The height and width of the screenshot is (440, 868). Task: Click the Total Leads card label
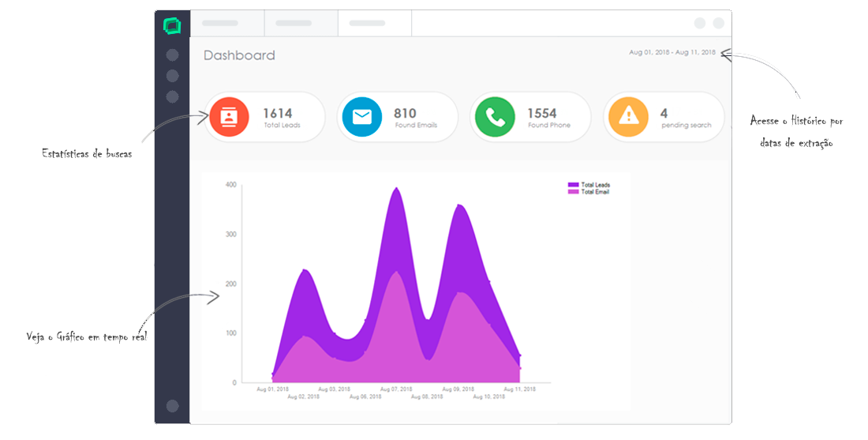[282, 126]
